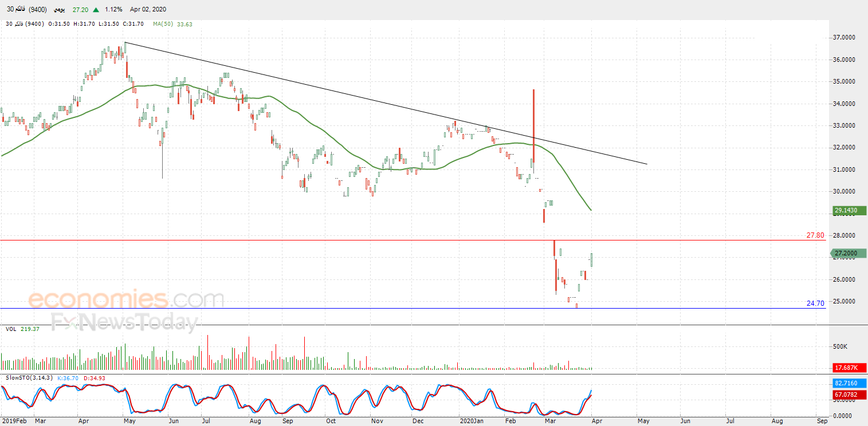Click the red 27.80 resistance level label
The width and height of the screenshot is (868, 426).
[x=815, y=235]
